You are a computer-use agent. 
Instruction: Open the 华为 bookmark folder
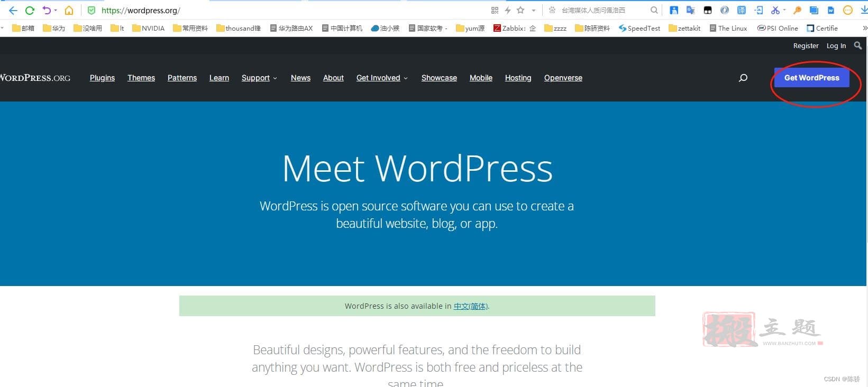point(54,28)
